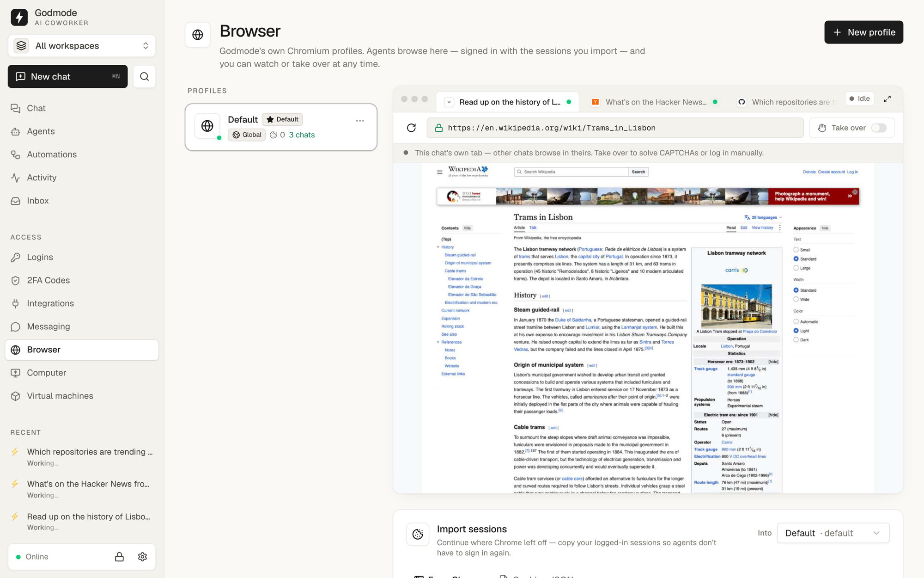Viewport: 924px width, 578px height.
Task: Toggle the Take over switch
Action: [879, 128]
